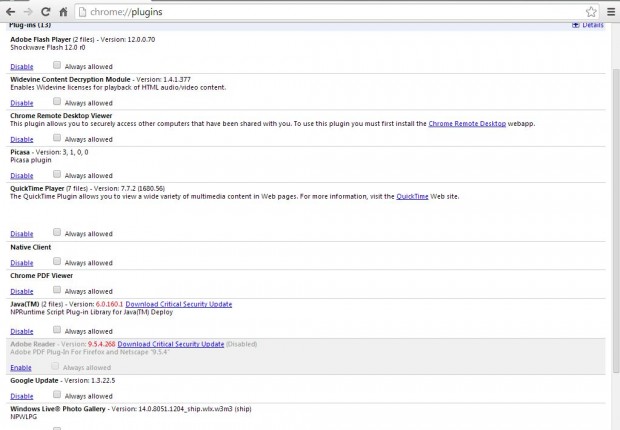The image size is (620, 430).
Task: Disable QuickTime Player plugin
Action: pos(22,234)
